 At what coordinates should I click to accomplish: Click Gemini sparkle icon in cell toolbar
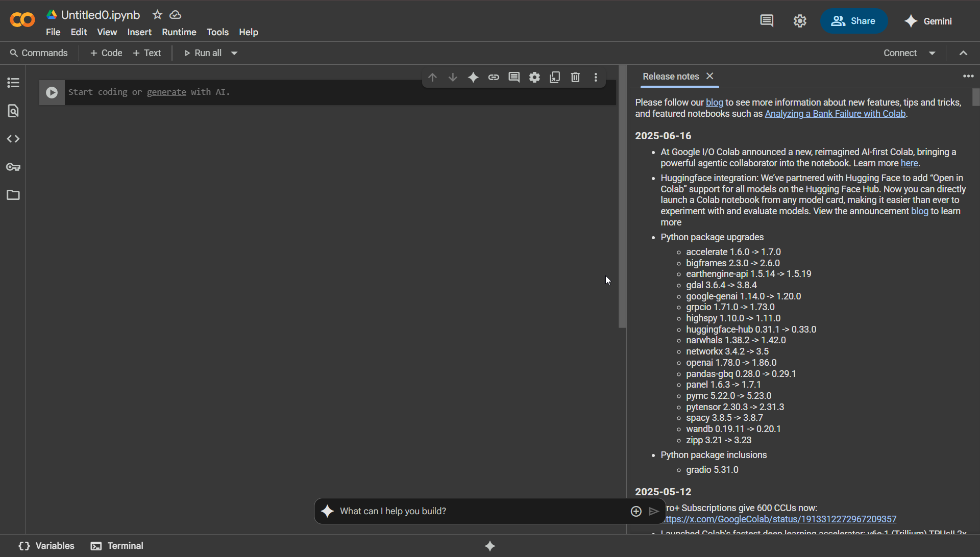pyautogui.click(x=473, y=77)
